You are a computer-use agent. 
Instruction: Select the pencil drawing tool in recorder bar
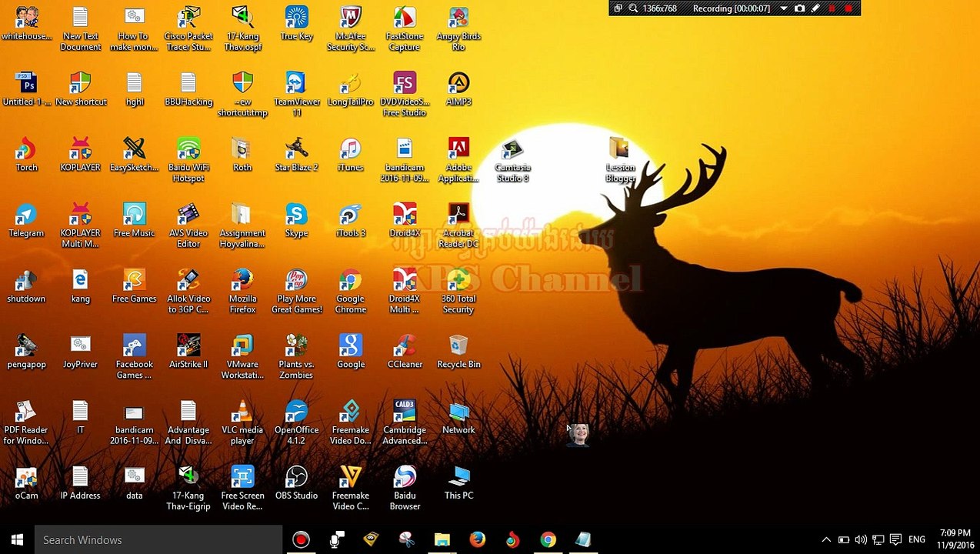pyautogui.click(x=815, y=8)
